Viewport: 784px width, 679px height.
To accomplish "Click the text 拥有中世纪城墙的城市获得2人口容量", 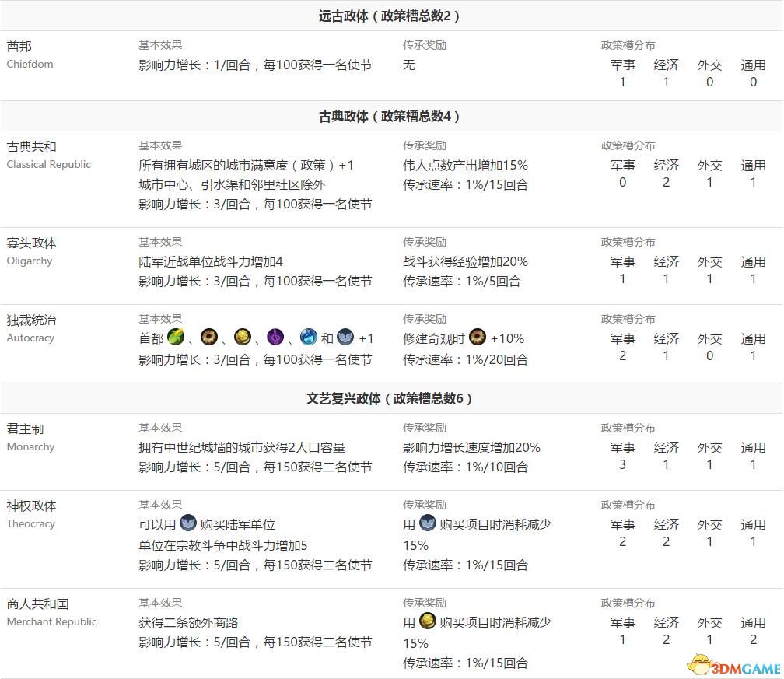I will click(242, 448).
